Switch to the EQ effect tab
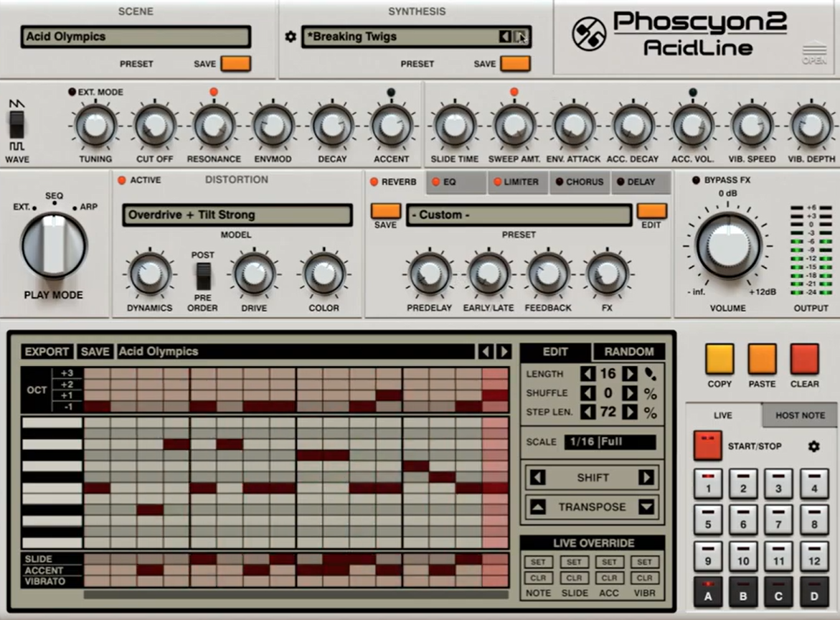Screen dimensions: 840x620 pyautogui.click(x=456, y=182)
